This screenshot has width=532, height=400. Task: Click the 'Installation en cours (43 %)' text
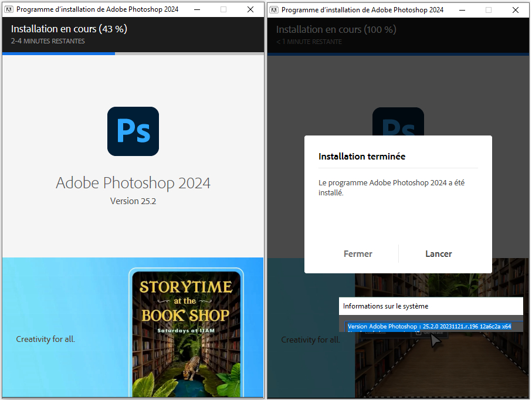(x=69, y=29)
